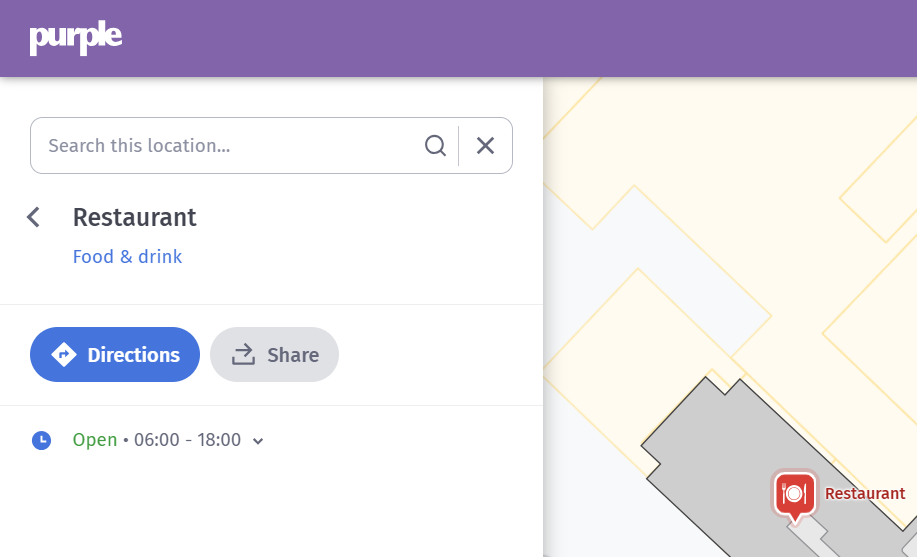Click the arrow icon inside Directions
917x557 pixels.
[64, 355]
